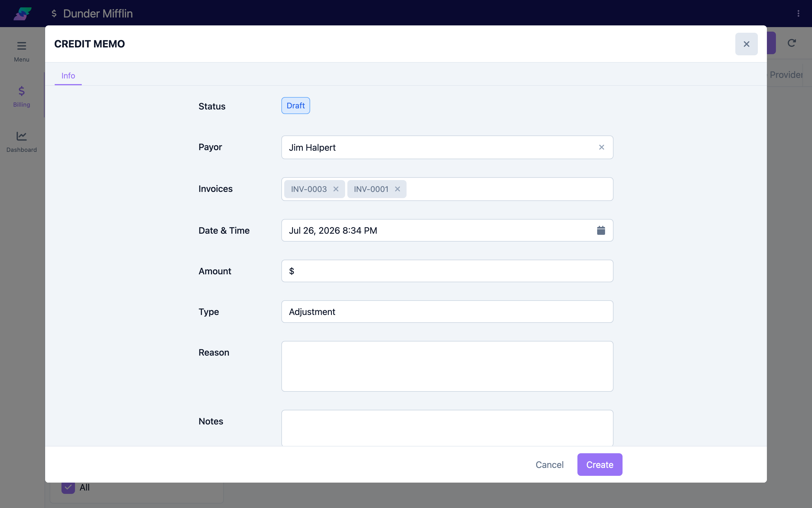The width and height of the screenshot is (812, 508).
Task: Click the dollar icon beside Dunder Mifflin
Action: pos(54,14)
